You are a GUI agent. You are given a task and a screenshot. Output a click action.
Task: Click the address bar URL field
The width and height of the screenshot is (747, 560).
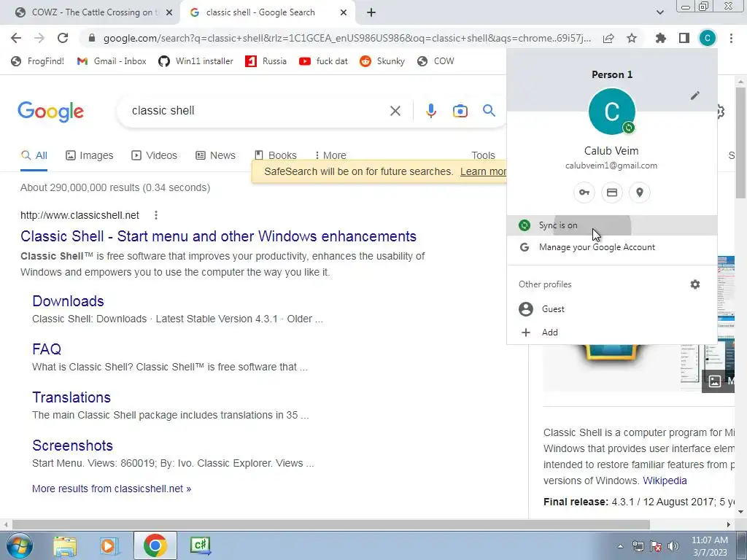point(347,38)
